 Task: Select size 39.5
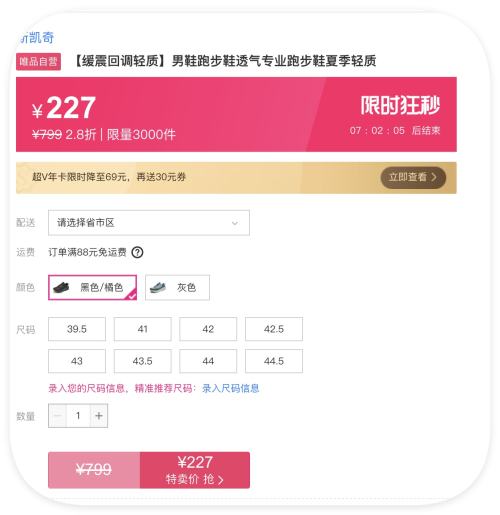point(77,329)
